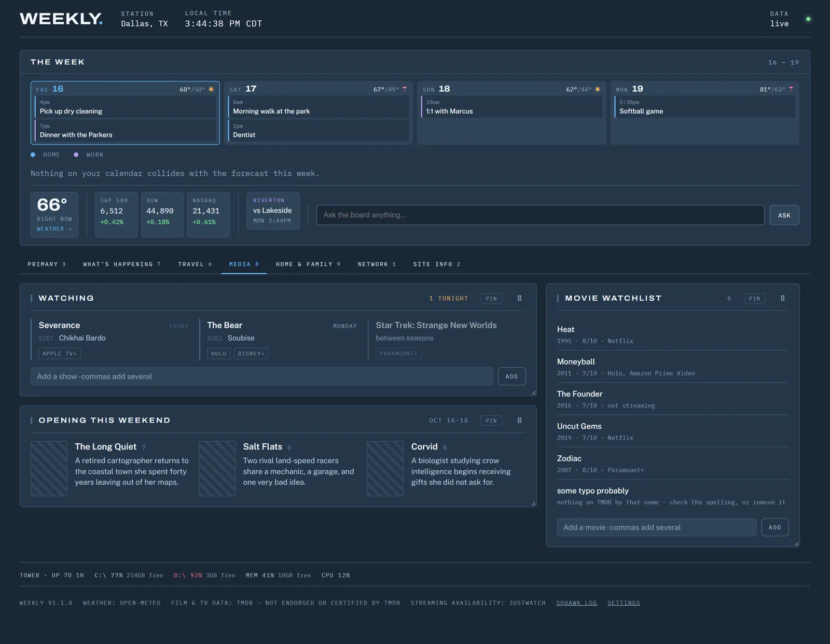Click the Opening This Weekend resize corner grip

pyautogui.click(x=533, y=503)
